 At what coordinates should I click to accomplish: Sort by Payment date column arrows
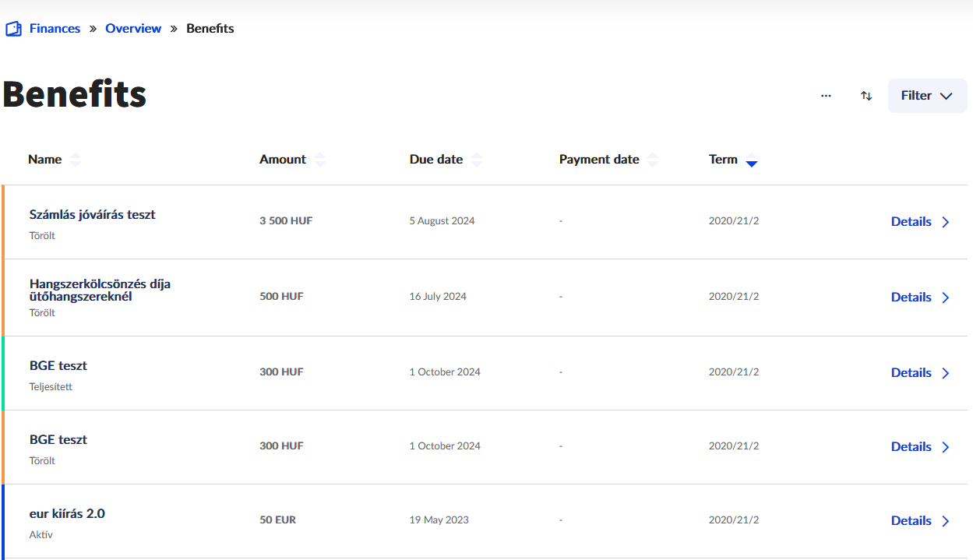[x=653, y=160]
